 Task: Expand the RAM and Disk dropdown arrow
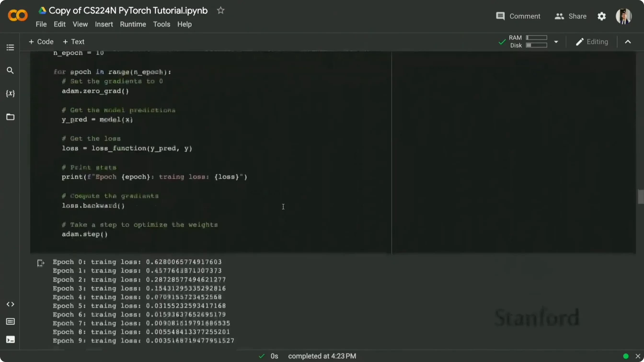click(x=556, y=42)
